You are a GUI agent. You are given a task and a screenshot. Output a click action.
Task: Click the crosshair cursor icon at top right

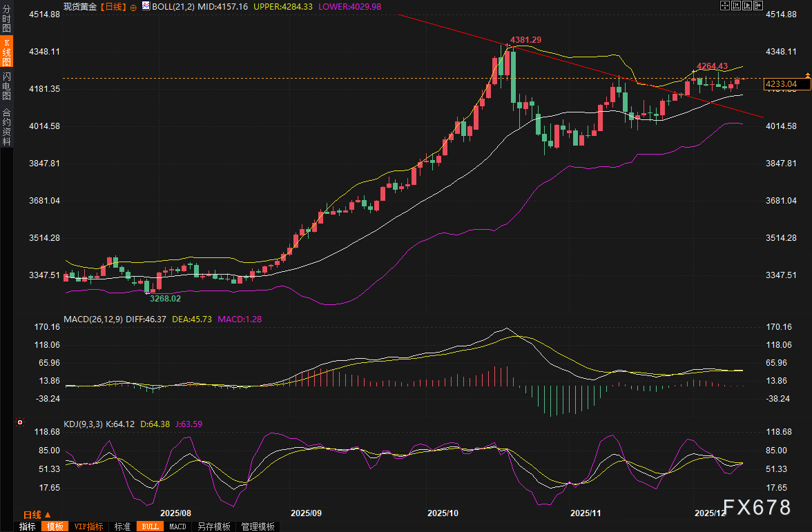[x=724, y=6]
